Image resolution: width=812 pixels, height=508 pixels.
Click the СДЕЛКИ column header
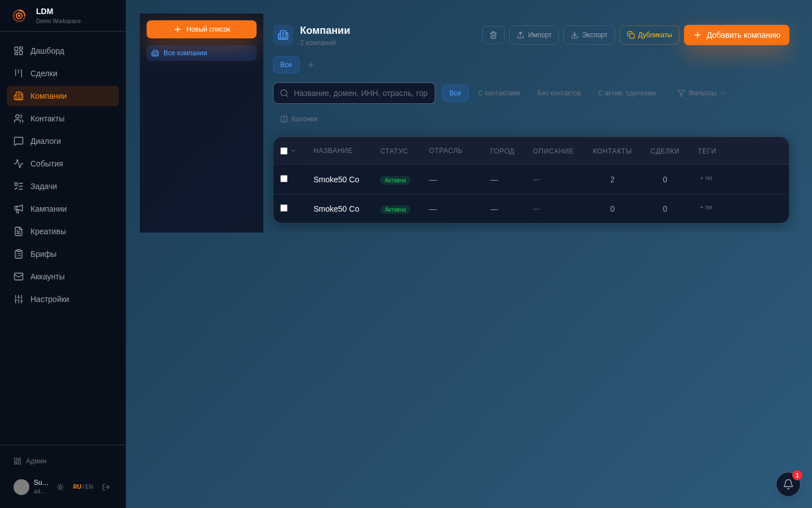(x=665, y=151)
